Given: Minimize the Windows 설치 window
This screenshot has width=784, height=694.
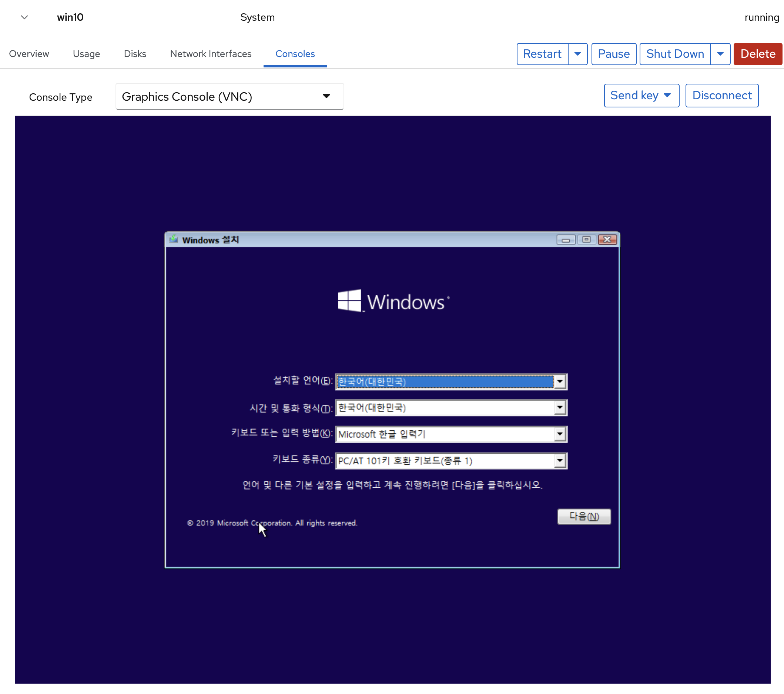Looking at the screenshot, I should click(566, 239).
